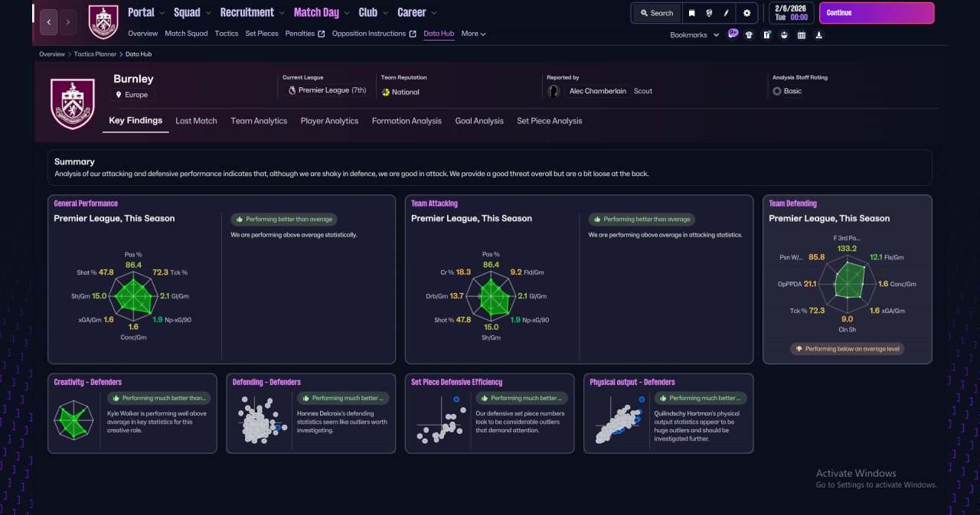
Task: Click the Burnley crest in the top bar
Action: (103, 22)
